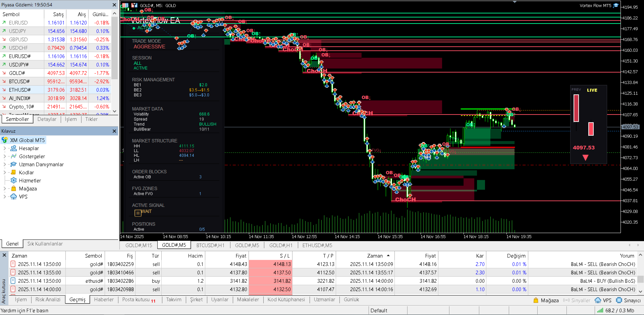644x315 pixels.
Task: Click the Uzman Danışmanlar graduation cap icon
Action: point(14,164)
